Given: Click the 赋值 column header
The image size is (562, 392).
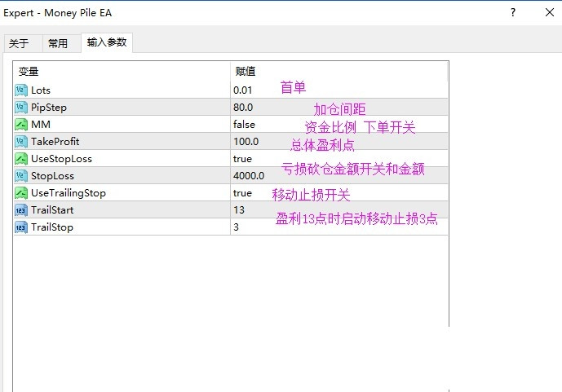Looking at the screenshot, I should point(246,72).
